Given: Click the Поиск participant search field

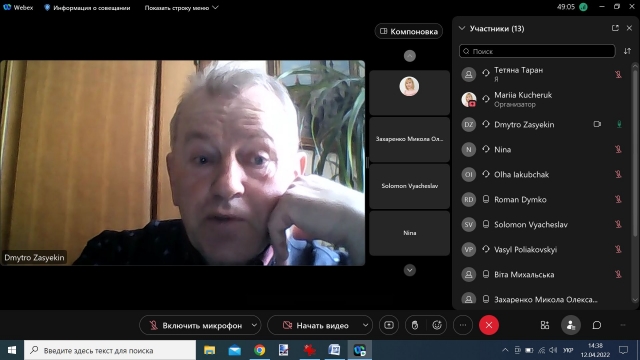Looking at the screenshot, I should (x=537, y=51).
